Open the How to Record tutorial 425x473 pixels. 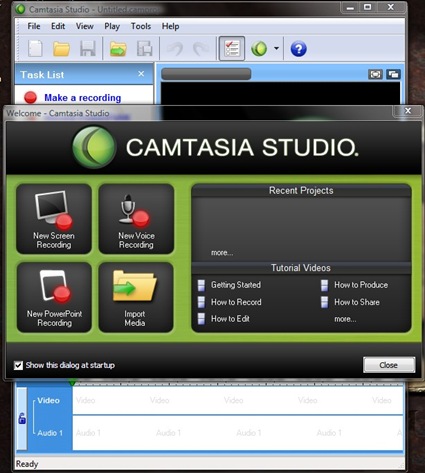pyautogui.click(x=236, y=302)
